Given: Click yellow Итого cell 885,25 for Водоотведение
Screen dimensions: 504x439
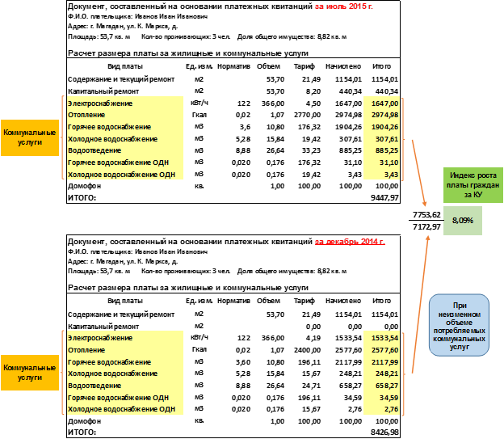Looking at the screenshot, I should pyautogui.click(x=387, y=150).
